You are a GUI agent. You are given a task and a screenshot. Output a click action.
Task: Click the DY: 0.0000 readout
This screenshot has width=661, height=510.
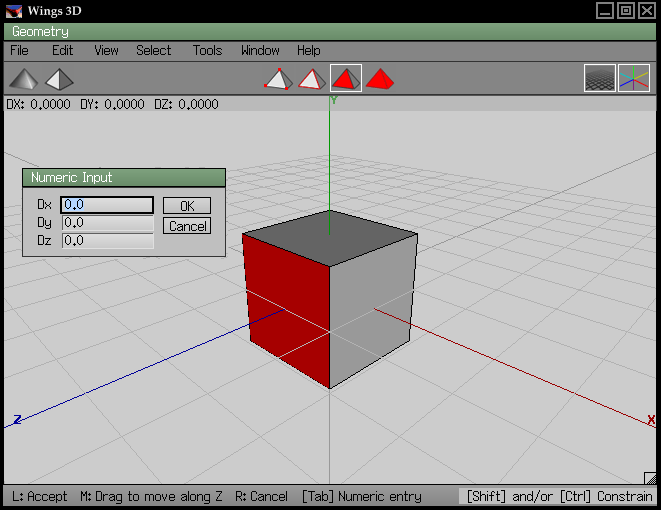pyautogui.click(x=112, y=104)
